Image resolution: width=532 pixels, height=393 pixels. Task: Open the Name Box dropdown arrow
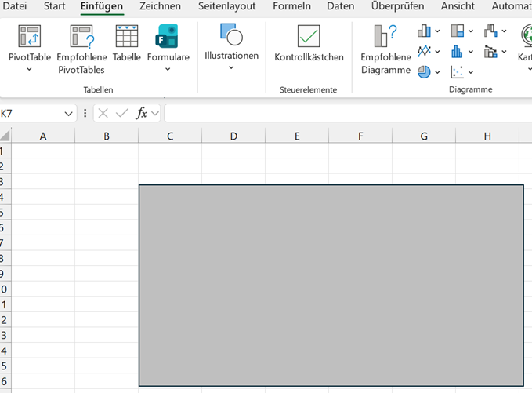point(69,114)
